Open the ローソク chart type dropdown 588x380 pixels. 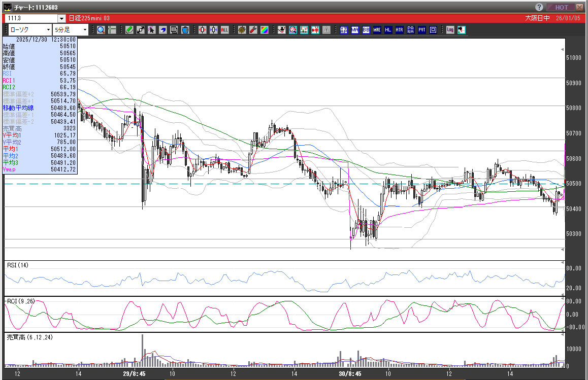click(x=48, y=30)
